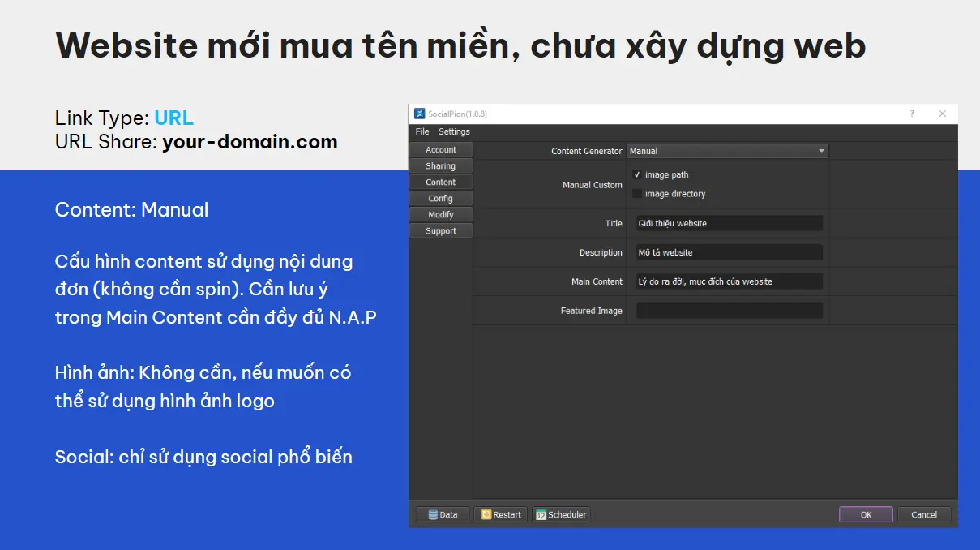This screenshot has width=980, height=550.
Task: Uncheck the image path checkbox
Action: coord(637,174)
